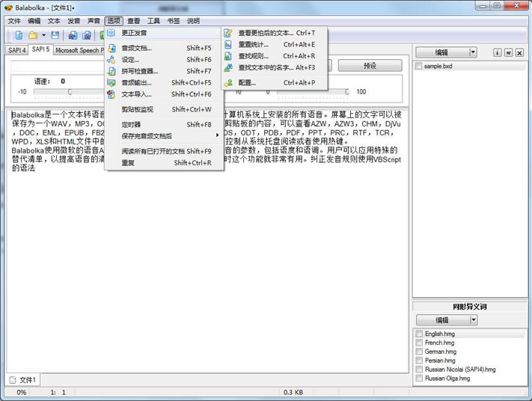The image size is (532, 401).
Task: Click the X icon in dictionary panel
Action: pos(520,52)
